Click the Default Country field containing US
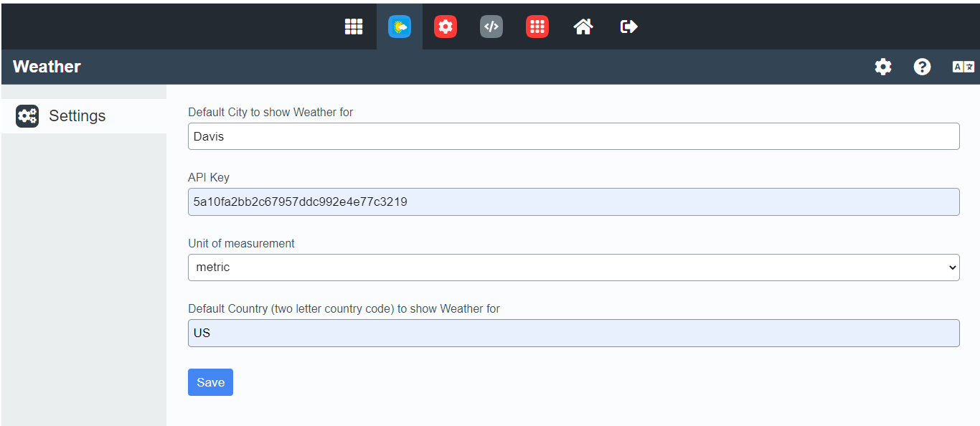 pos(573,333)
